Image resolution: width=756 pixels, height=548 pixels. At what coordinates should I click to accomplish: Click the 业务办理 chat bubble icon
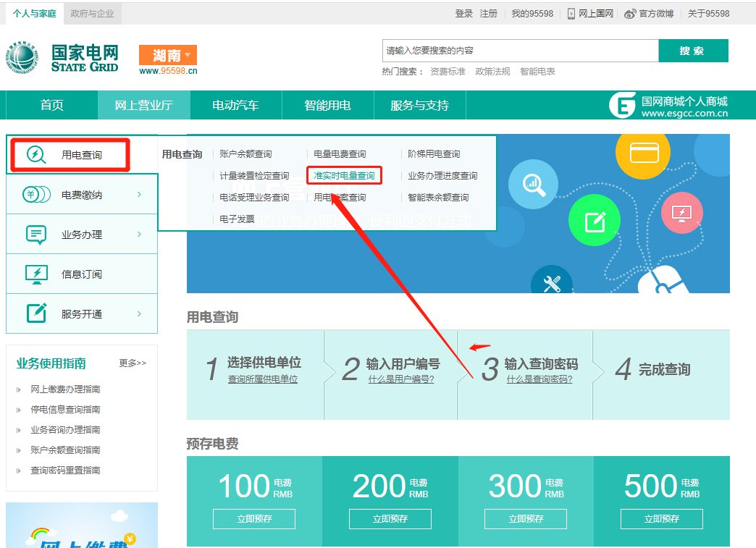[x=36, y=234]
